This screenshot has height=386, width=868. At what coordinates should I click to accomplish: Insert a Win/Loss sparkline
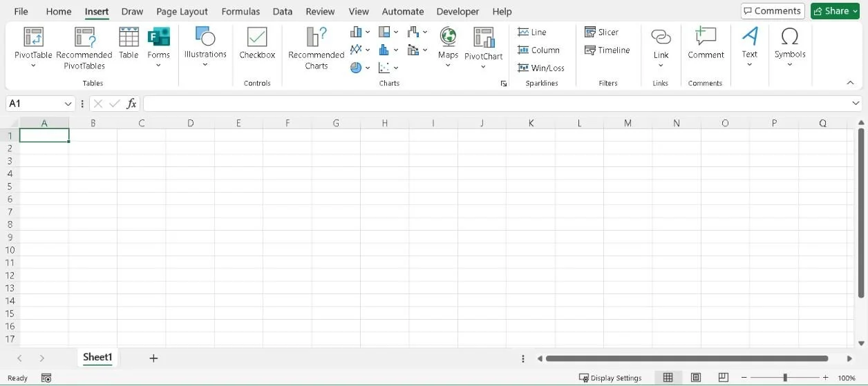[x=541, y=68]
